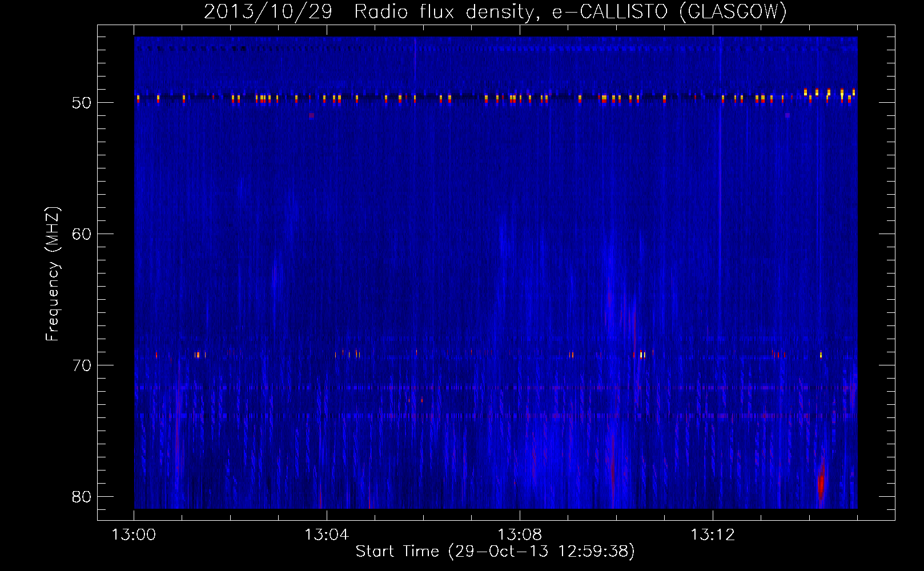Click the '13:00' time tick label
This screenshot has height=571, width=924.
(134, 535)
